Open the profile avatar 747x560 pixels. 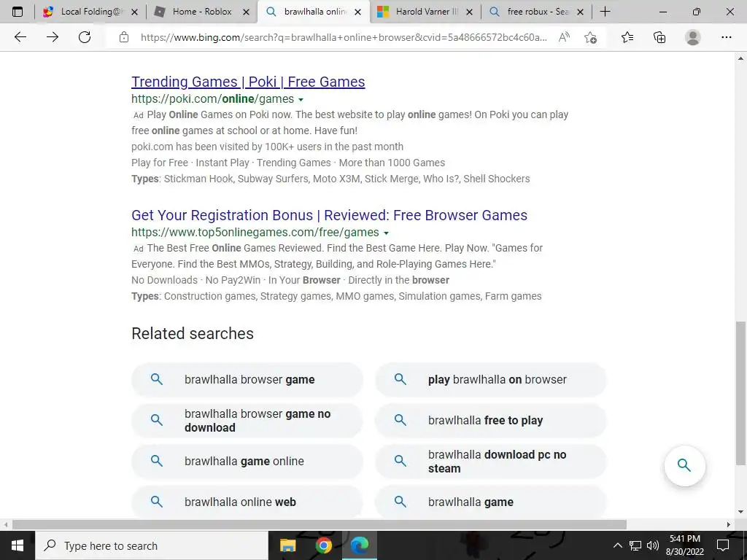693,37
